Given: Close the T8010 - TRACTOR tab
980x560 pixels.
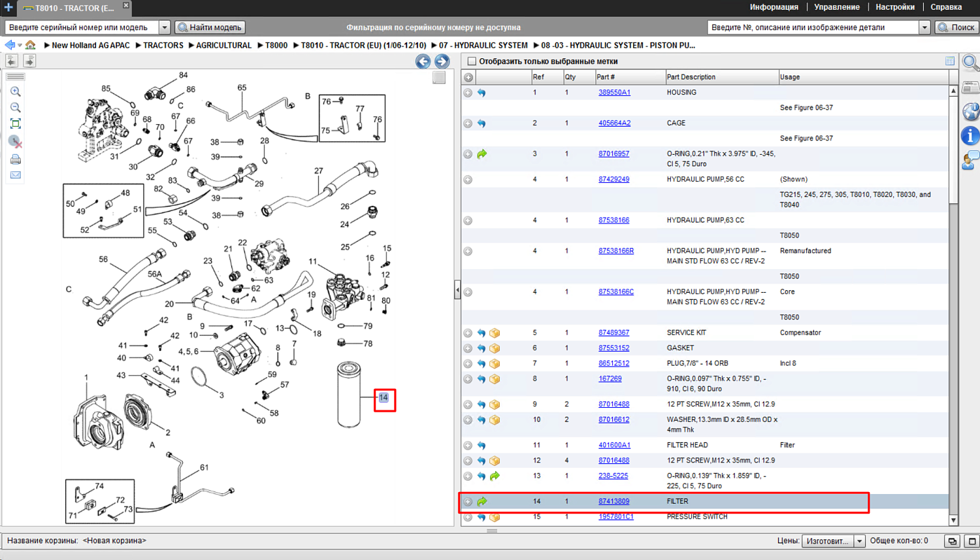Looking at the screenshot, I should [x=126, y=5].
